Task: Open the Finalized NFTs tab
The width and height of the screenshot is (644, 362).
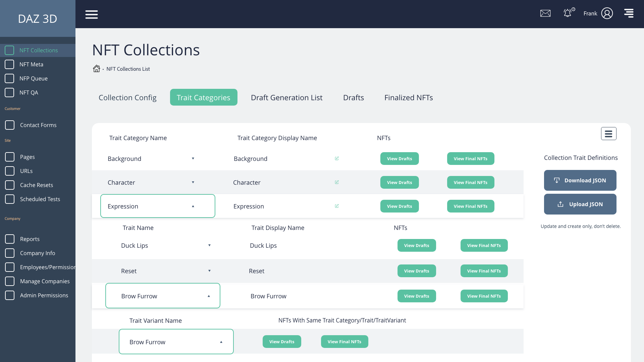Action: click(408, 98)
